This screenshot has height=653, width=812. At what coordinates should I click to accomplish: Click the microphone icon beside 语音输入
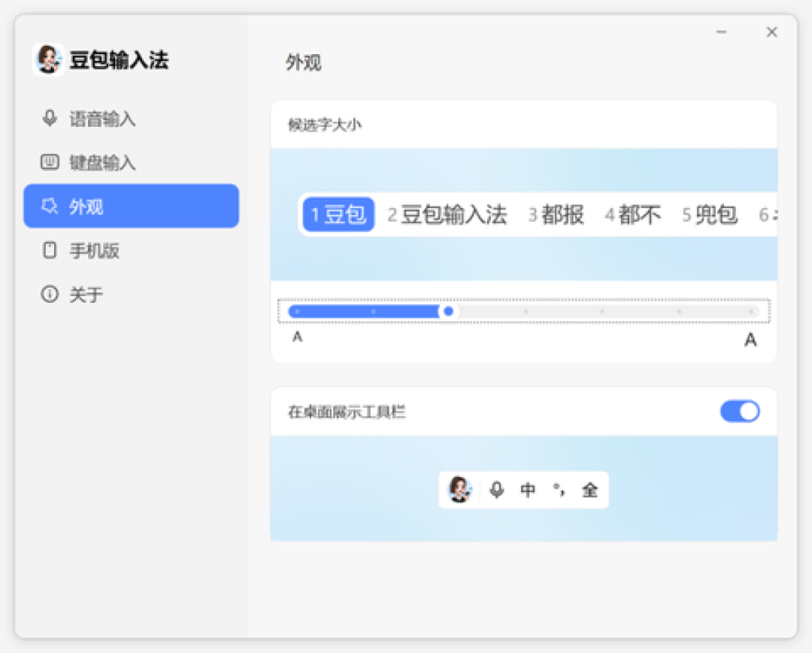click(x=50, y=119)
